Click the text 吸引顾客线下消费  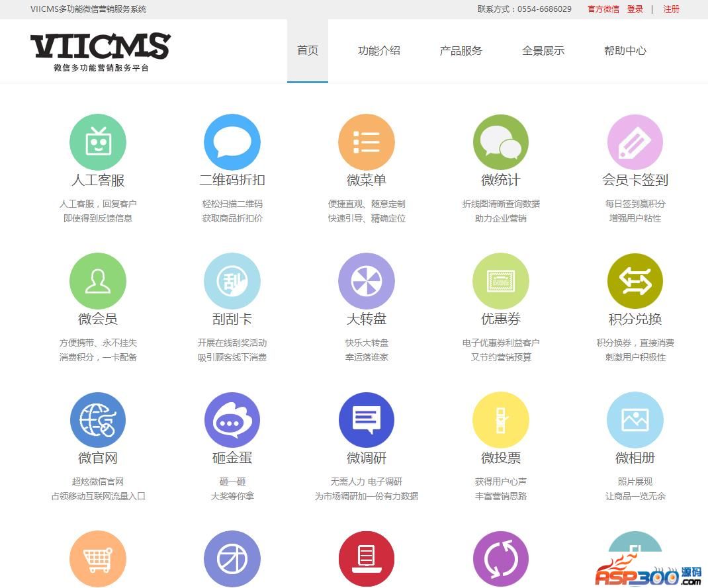(x=232, y=357)
